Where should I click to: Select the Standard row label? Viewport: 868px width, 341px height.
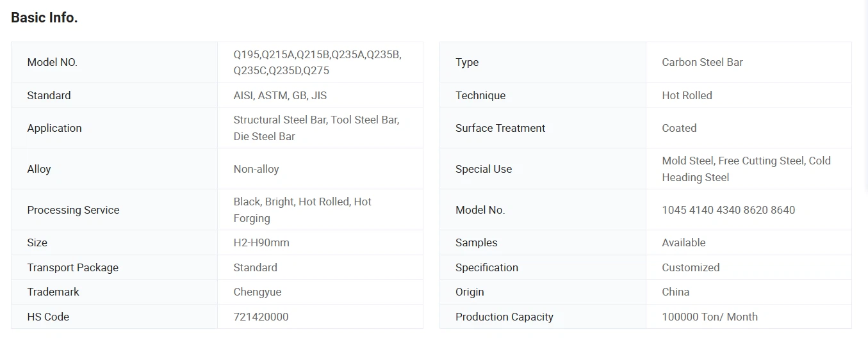pyautogui.click(x=49, y=95)
